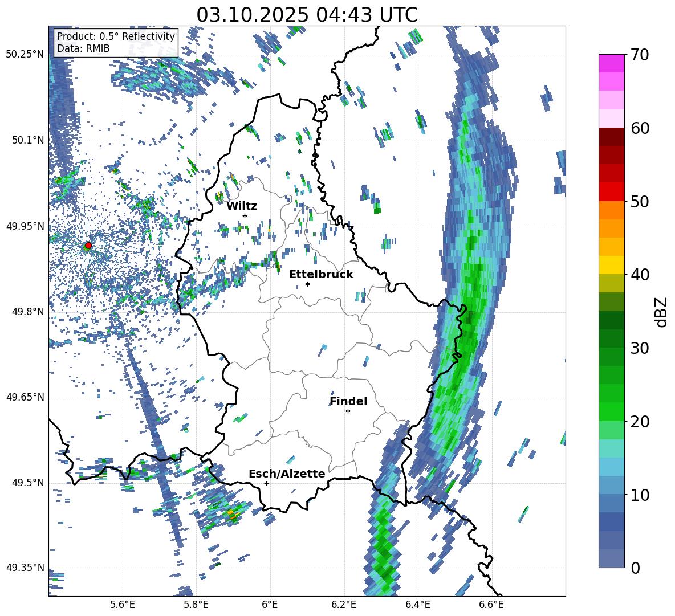Click the 5.8°E longitude label
The image size is (675, 616).
tap(196, 605)
